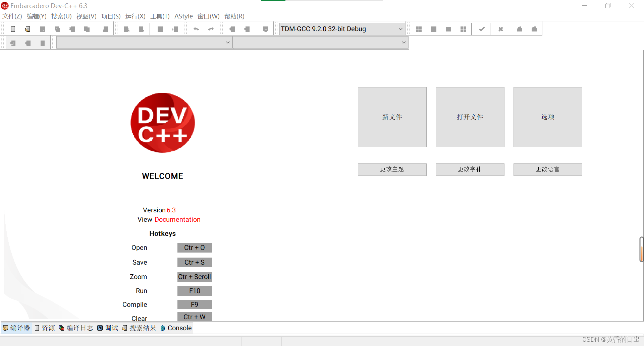This screenshot has width=644, height=346.
Task: Click the checkmark Debug icon
Action: tap(482, 29)
